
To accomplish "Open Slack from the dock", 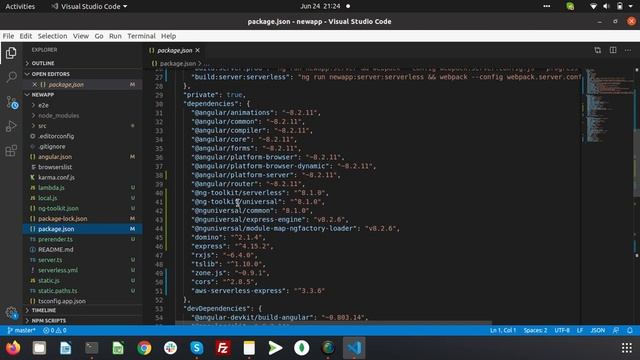I will (170, 348).
